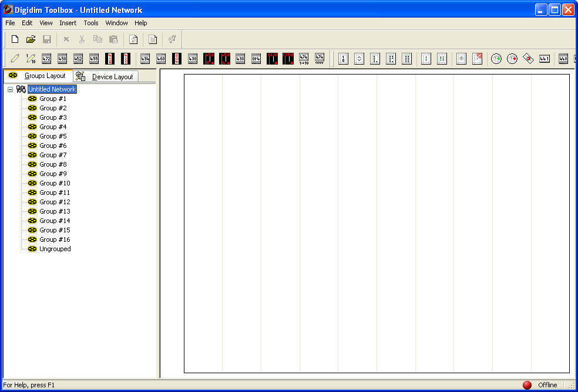Create a new network document
The height and width of the screenshot is (392, 578).
pyautogui.click(x=15, y=39)
